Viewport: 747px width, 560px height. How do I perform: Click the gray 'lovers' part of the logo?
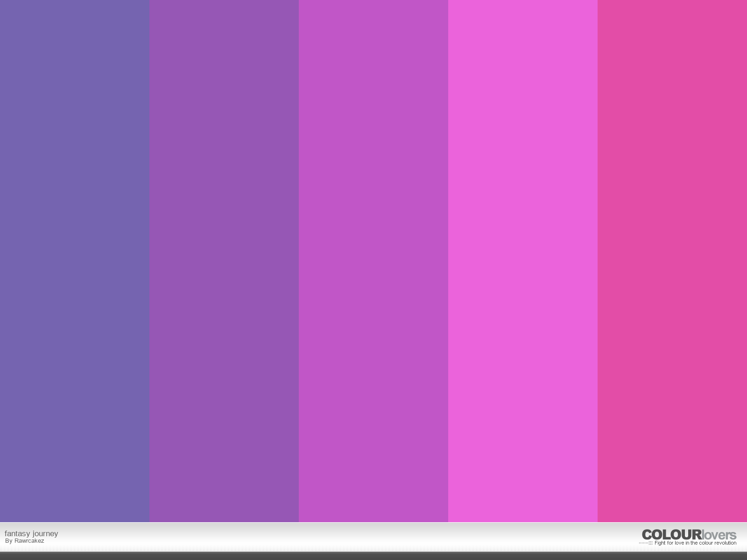click(719, 535)
